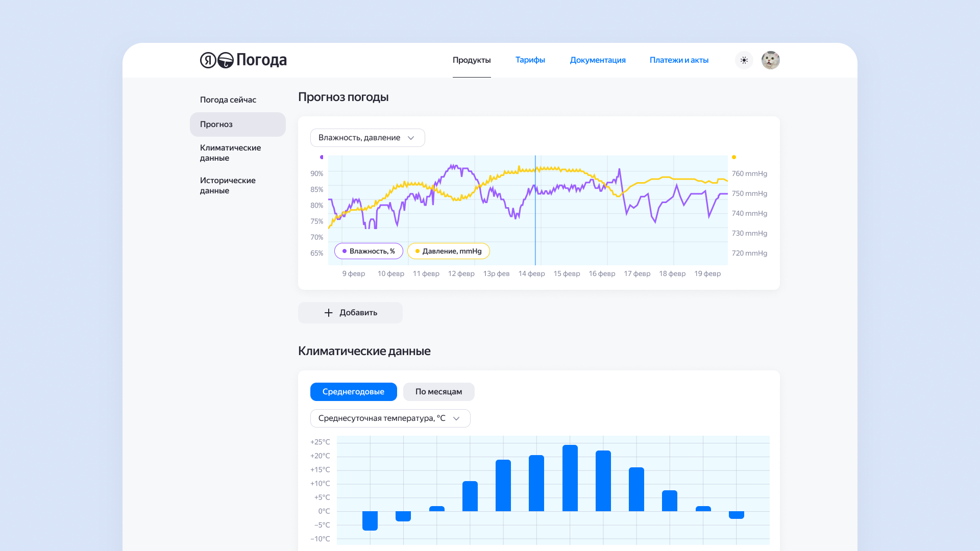The height and width of the screenshot is (551, 980).
Task: Toggle the Влажность, % legend chip
Action: [369, 251]
